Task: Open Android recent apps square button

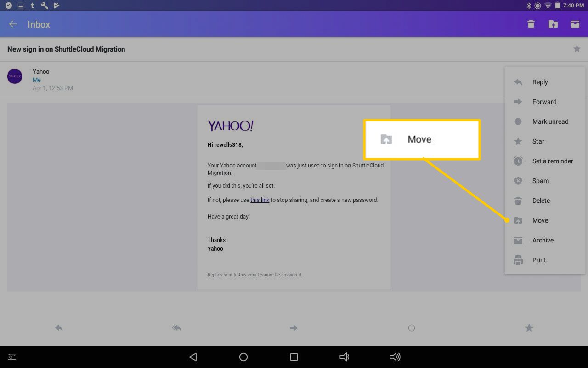Action: (294, 357)
